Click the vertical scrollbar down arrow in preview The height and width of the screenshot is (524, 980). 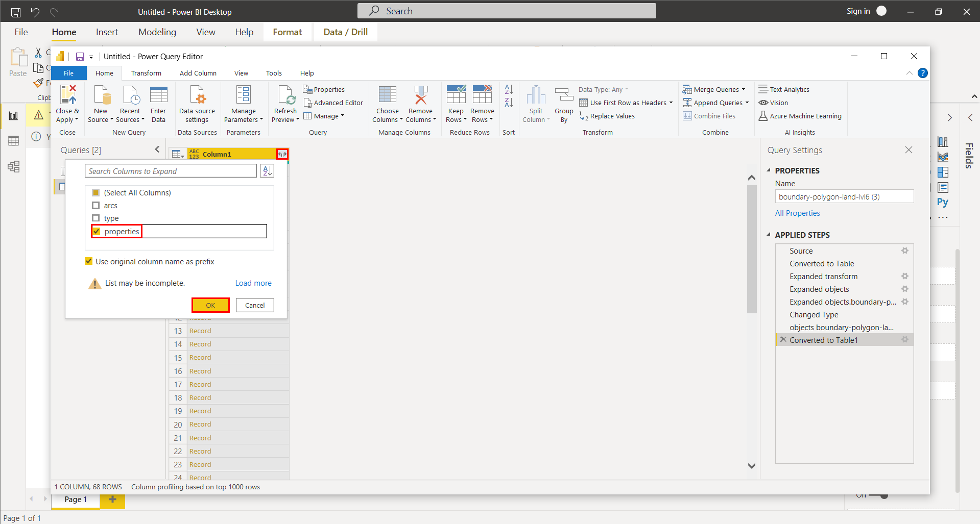[x=751, y=465]
